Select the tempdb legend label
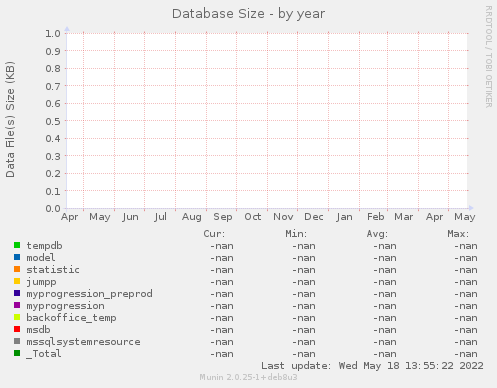Image resolution: width=497 pixels, height=388 pixels. [44, 246]
